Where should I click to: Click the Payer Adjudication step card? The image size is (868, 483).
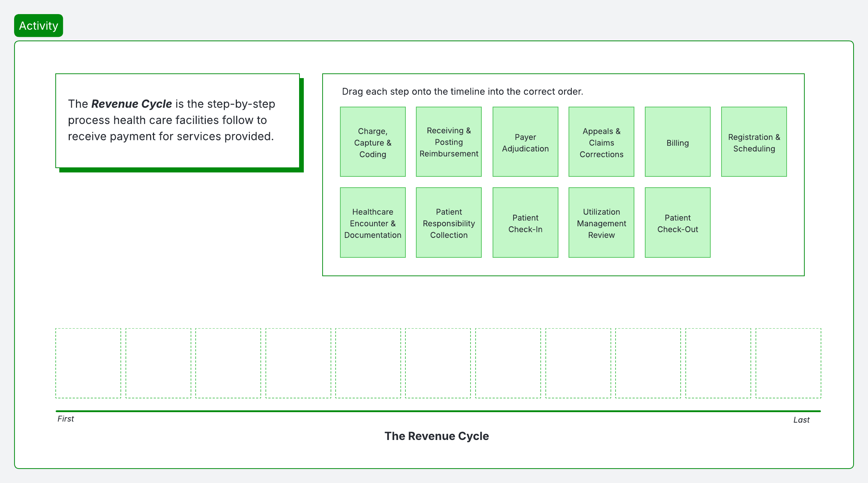pos(525,142)
